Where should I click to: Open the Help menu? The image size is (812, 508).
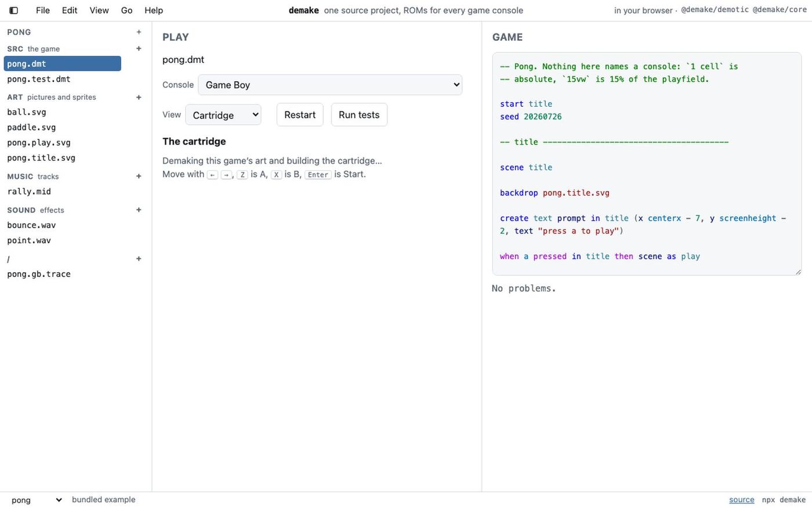coord(154,10)
